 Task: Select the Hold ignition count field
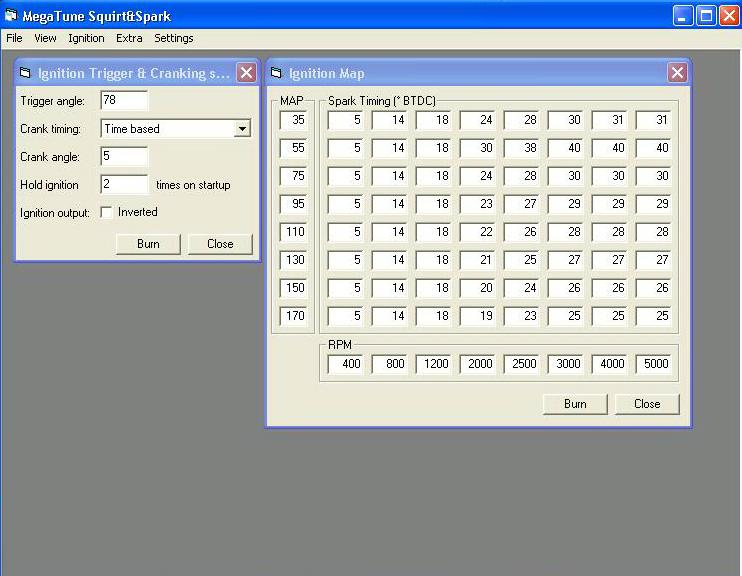(124, 185)
